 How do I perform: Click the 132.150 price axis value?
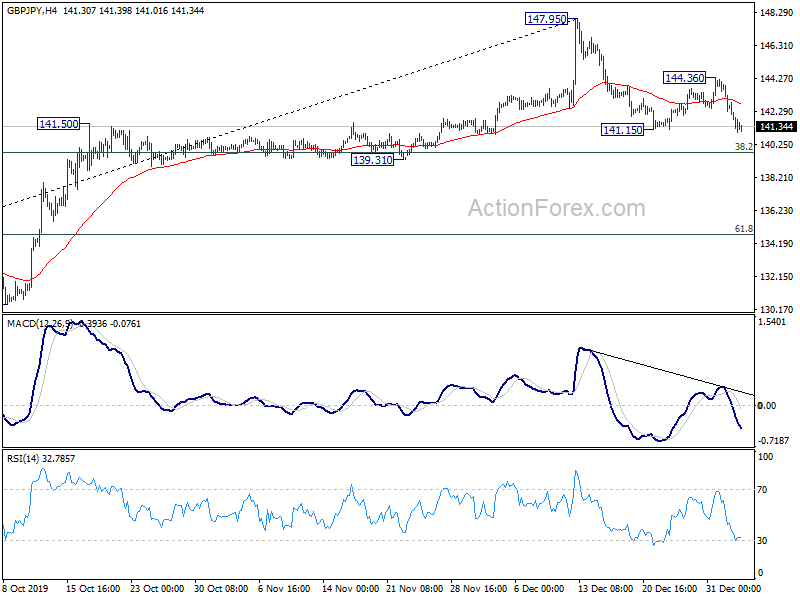point(776,277)
